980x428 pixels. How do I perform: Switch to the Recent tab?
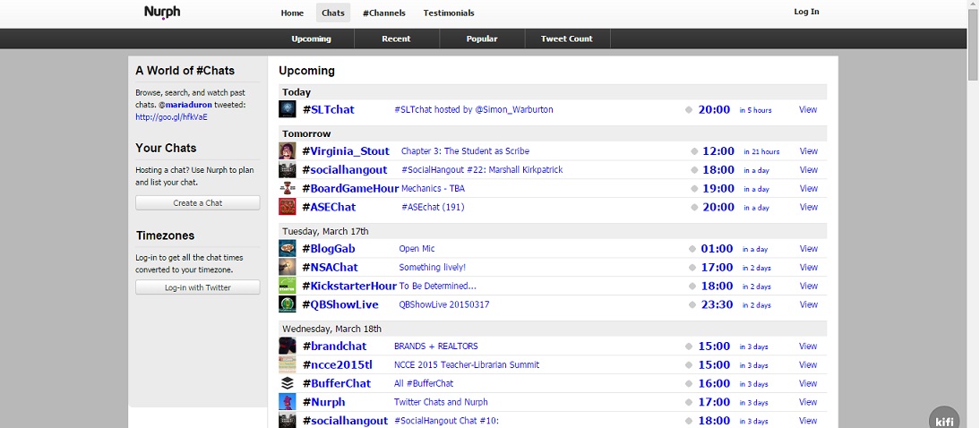pyautogui.click(x=396, y=39)
